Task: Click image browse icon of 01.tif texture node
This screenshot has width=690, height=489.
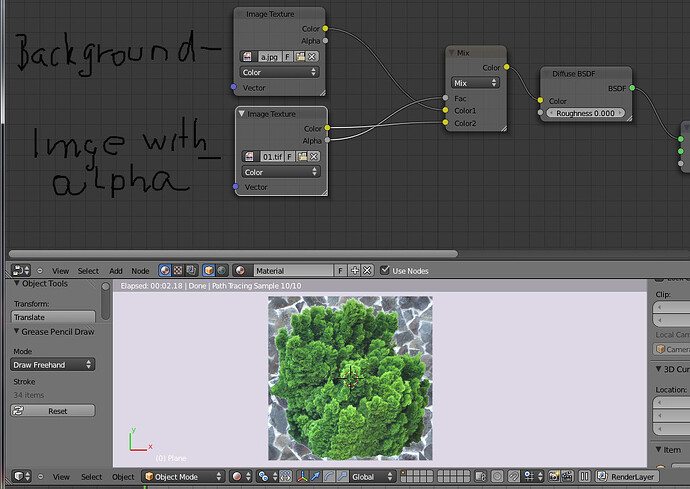Action: coord(249,157)
